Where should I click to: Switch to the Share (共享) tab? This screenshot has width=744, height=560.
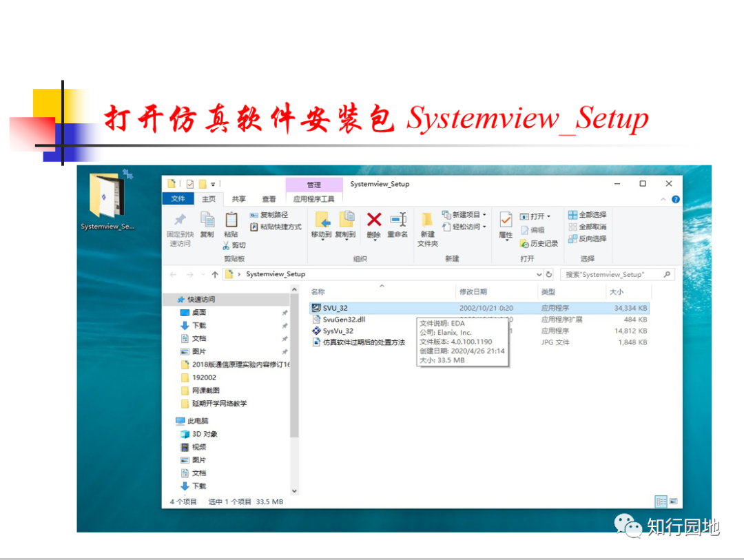[238, 199]
